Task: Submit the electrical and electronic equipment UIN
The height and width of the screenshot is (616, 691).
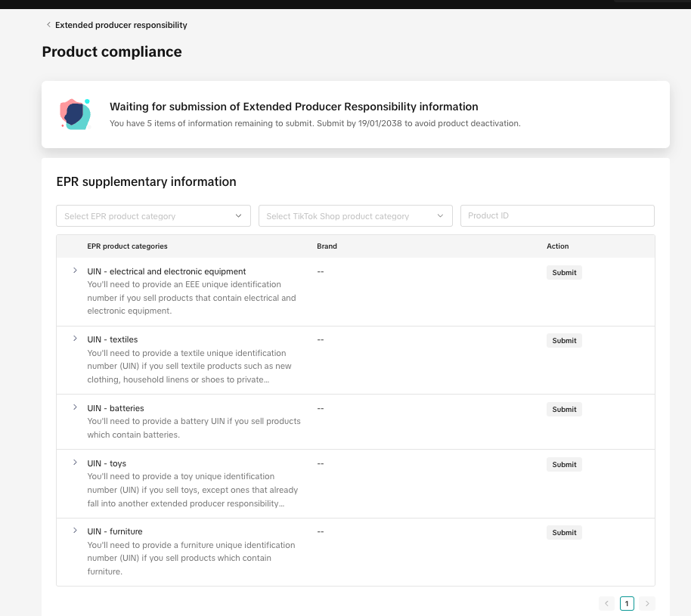Action: (x=564, y=272)
